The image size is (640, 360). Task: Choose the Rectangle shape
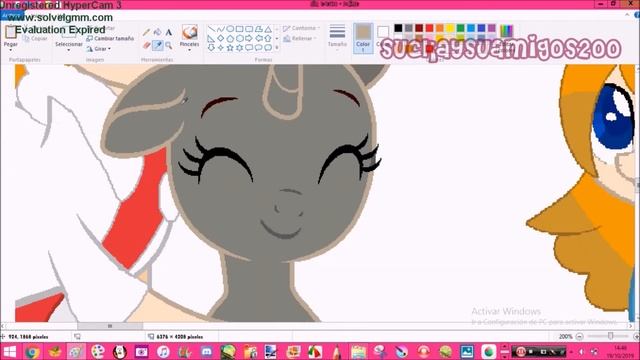[x=240, y=29]
